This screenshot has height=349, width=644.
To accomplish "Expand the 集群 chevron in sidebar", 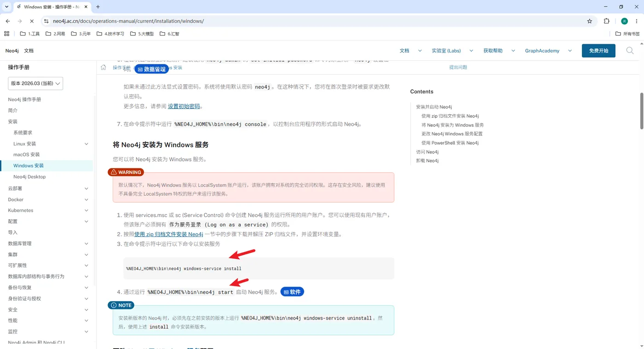I will click(x=86, y=255).
